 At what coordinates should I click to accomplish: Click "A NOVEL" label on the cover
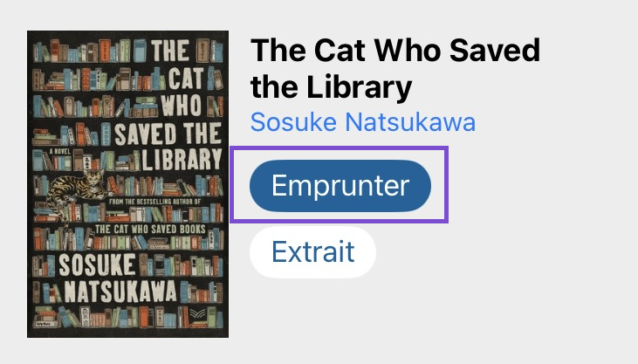point(60,152)
